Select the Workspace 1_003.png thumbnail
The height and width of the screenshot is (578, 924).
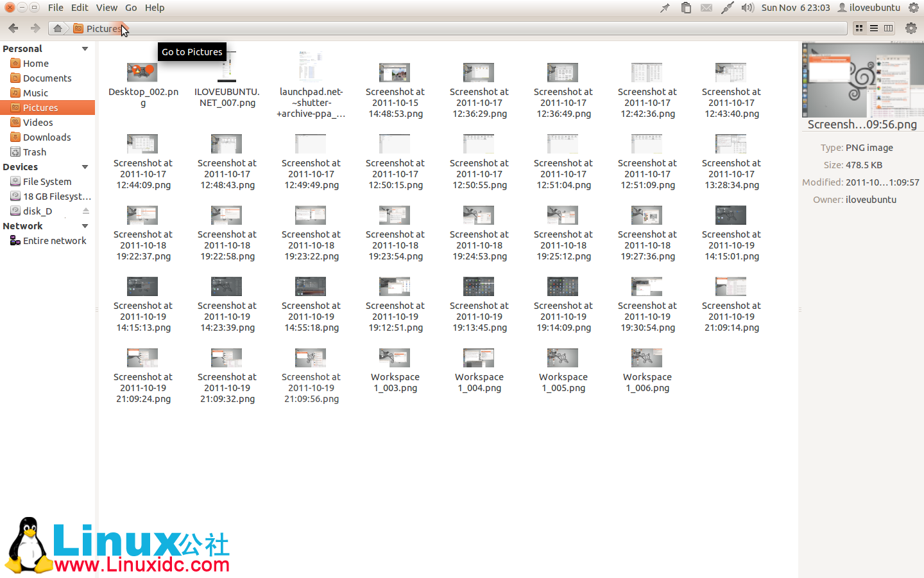tap(394, 357)
